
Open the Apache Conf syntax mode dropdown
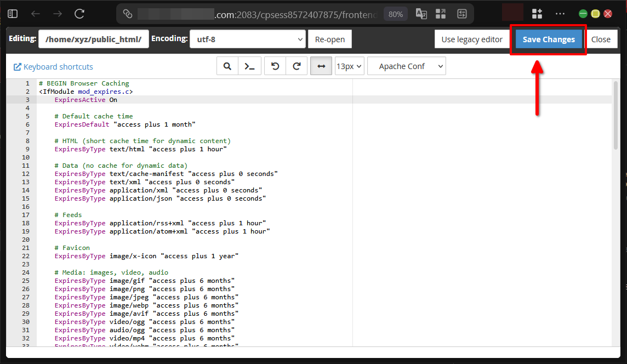pyautogui.click(x=406, y=66)
